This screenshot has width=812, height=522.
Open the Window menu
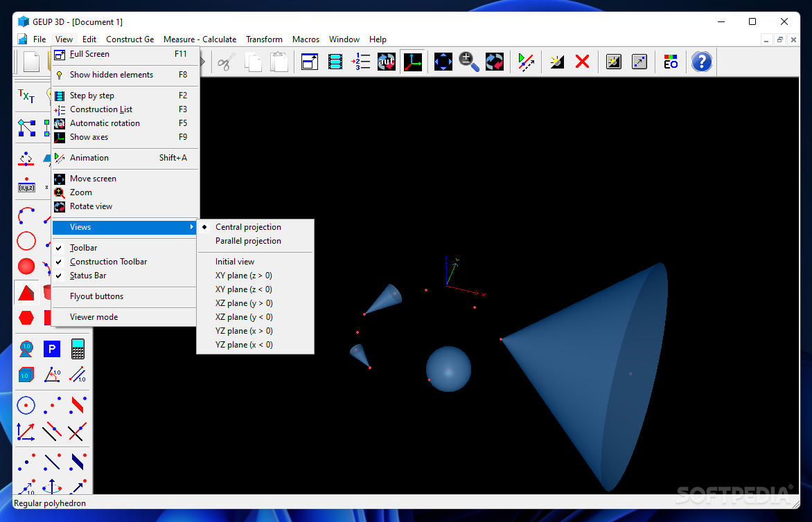344,39
